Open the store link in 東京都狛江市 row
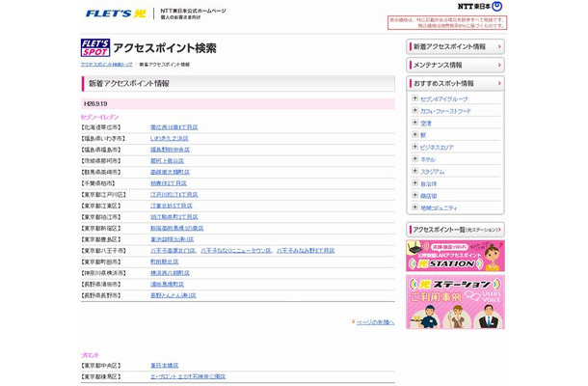This screenshot has height=386, width=588. (x=174, y=217)
